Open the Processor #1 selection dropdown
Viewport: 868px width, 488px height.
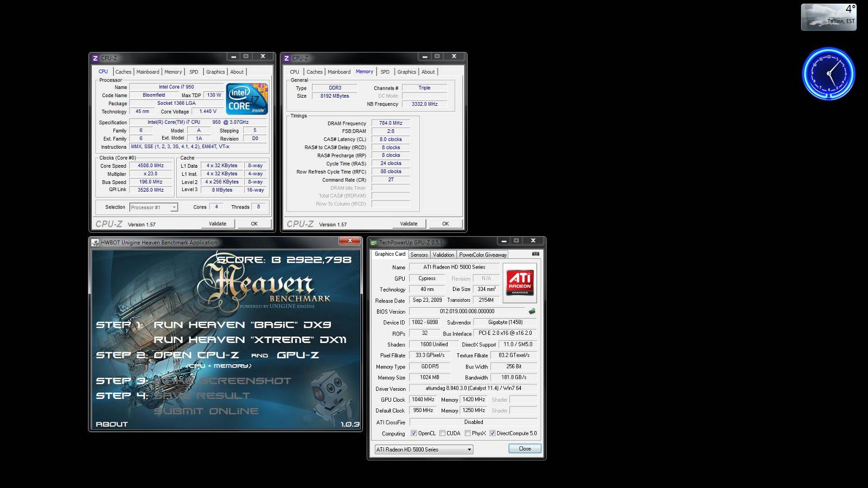coord(154,207)
